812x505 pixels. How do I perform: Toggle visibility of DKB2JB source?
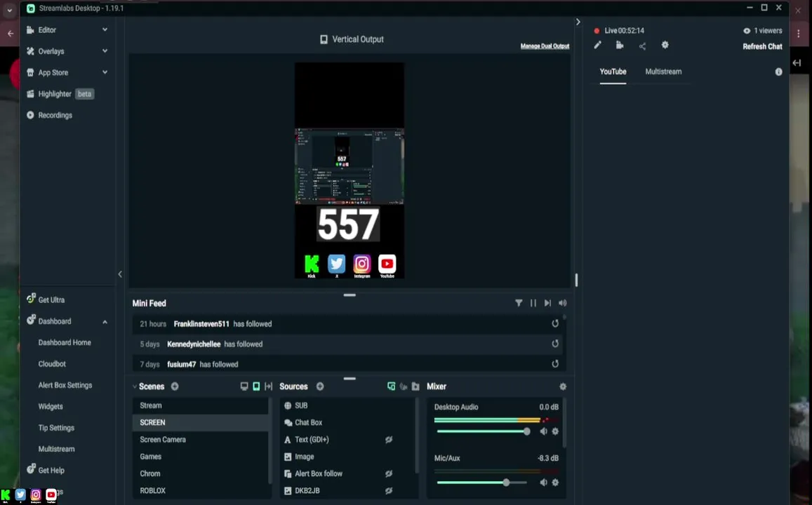pos(389,490)
